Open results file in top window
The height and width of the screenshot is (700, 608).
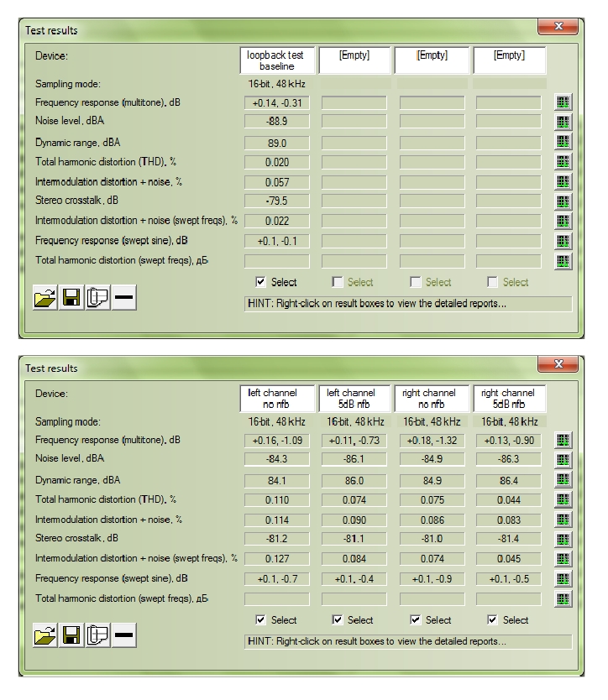point(45,297)
